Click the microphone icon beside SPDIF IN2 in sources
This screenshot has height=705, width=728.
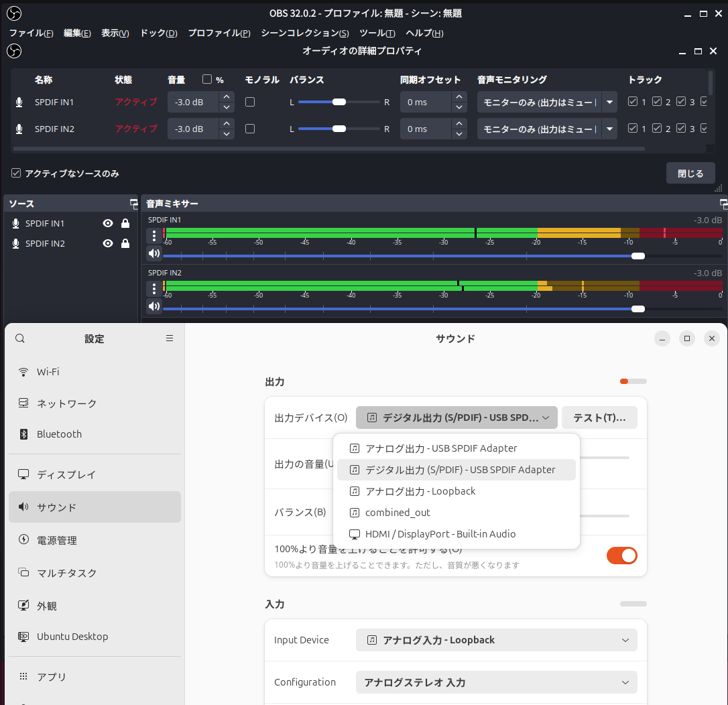16,244
